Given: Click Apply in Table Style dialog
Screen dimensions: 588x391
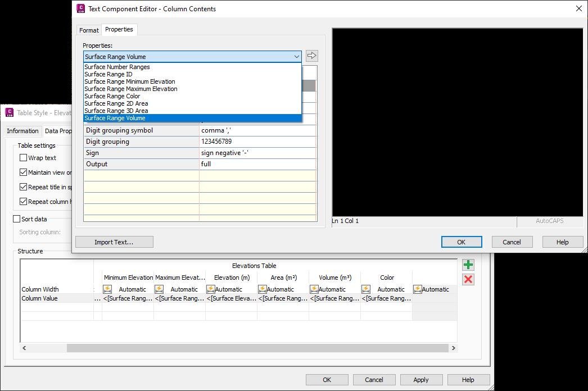Looking at the screenshot, I should coord(420,380).
